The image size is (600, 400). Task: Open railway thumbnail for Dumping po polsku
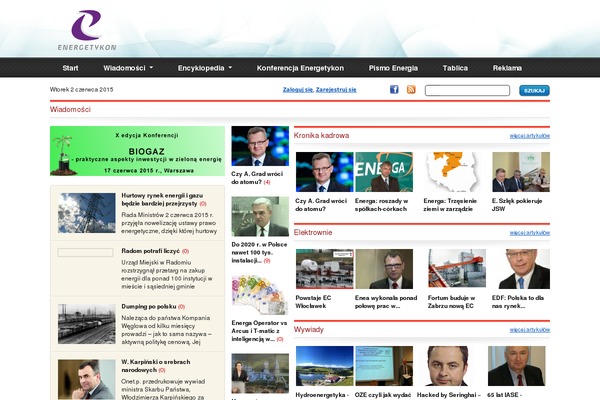(86, 324)
